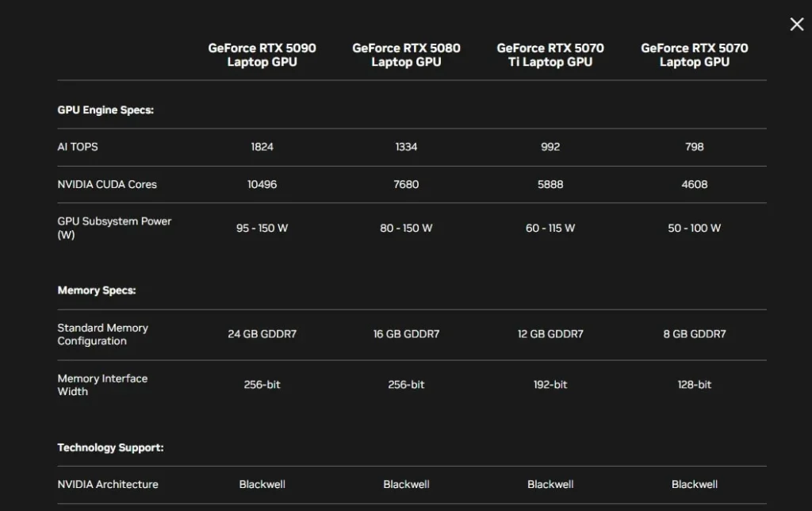Click the GeForce RTX 5070 Laptop GPU heading

tap(695, 55)
